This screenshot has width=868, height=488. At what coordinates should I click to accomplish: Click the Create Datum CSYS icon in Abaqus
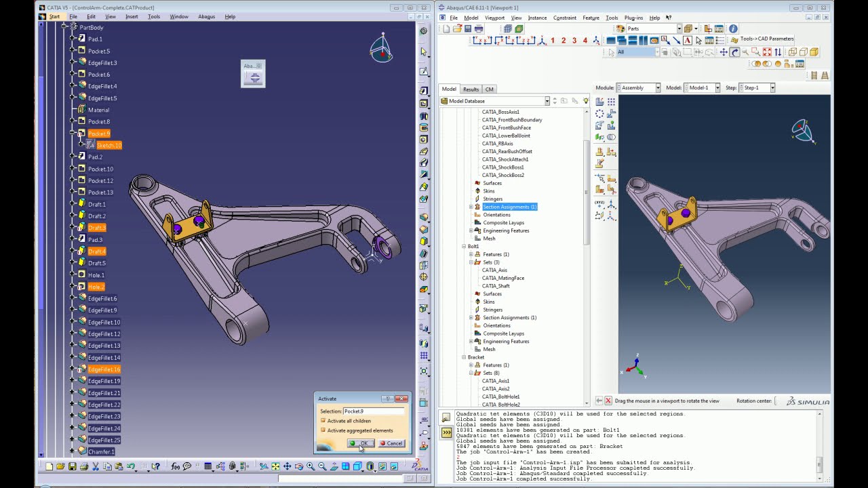[611, 203]
